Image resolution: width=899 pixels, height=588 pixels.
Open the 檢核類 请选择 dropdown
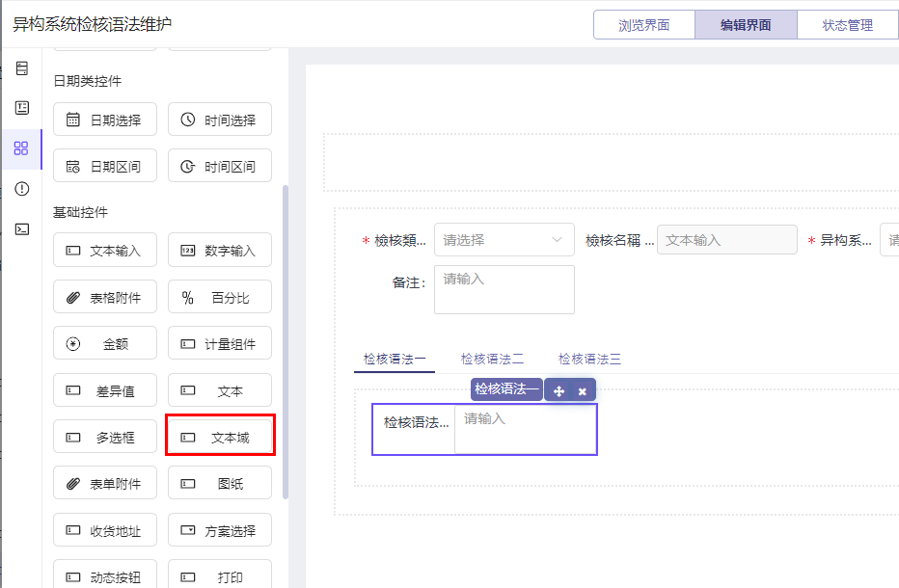[504, 240]
